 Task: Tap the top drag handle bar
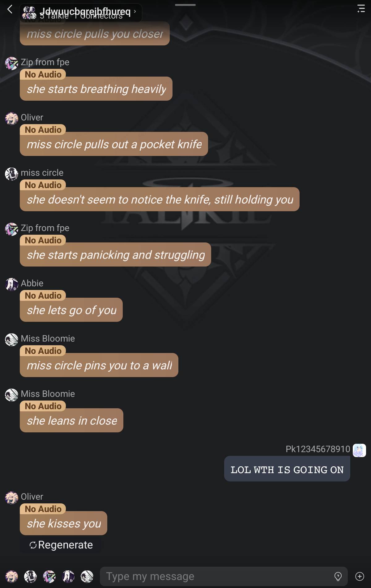(x=185, y=5)
